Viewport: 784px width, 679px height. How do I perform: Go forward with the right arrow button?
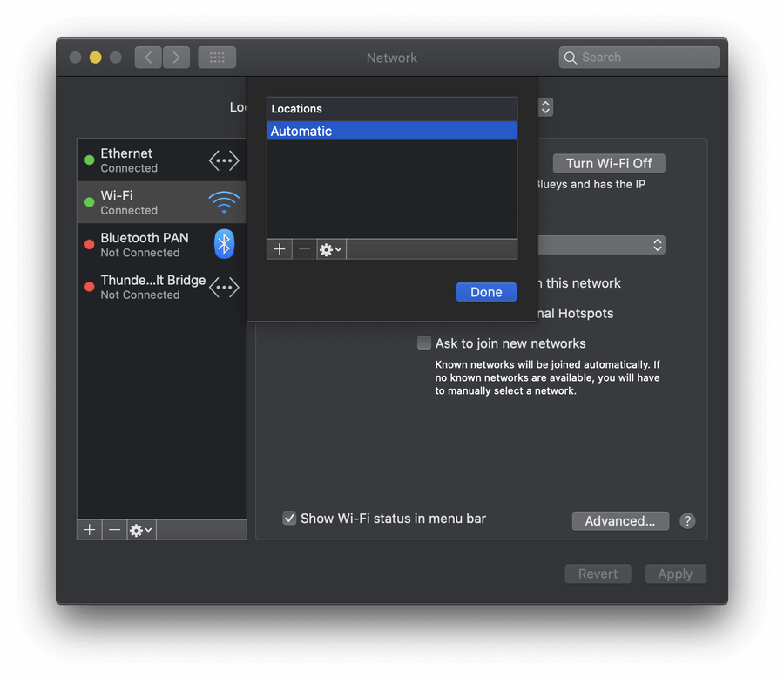pos(177,58)
